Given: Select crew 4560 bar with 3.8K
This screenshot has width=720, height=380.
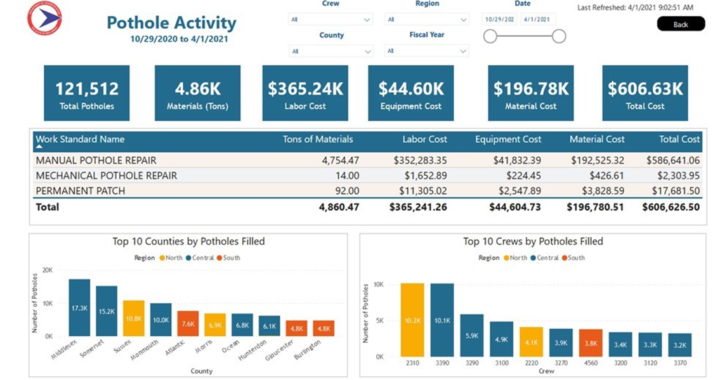Looking at the screenshot, I should [591, 343].
